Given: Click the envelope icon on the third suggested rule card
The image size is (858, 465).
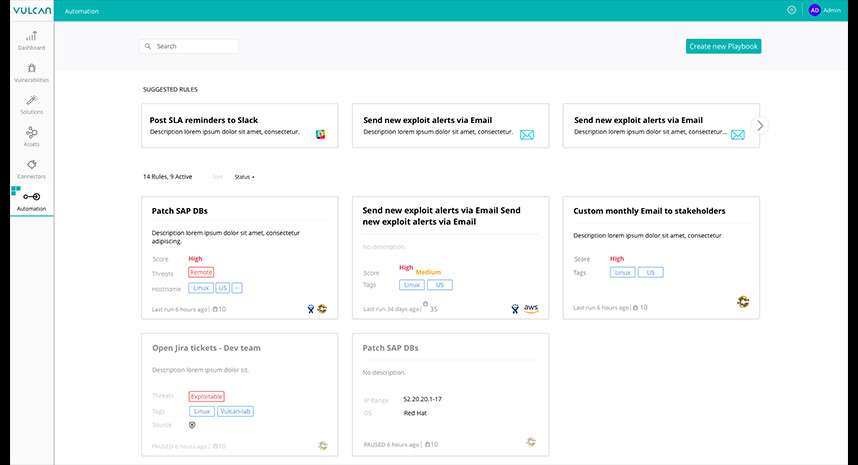Looking at the screenshot, I should pyautogui.click(x=738, y=135).
